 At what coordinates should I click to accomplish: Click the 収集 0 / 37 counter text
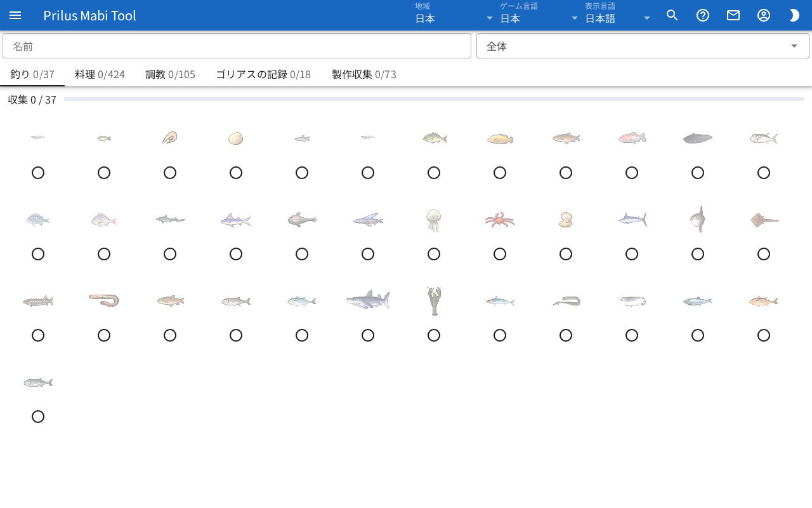click(32, 100)
